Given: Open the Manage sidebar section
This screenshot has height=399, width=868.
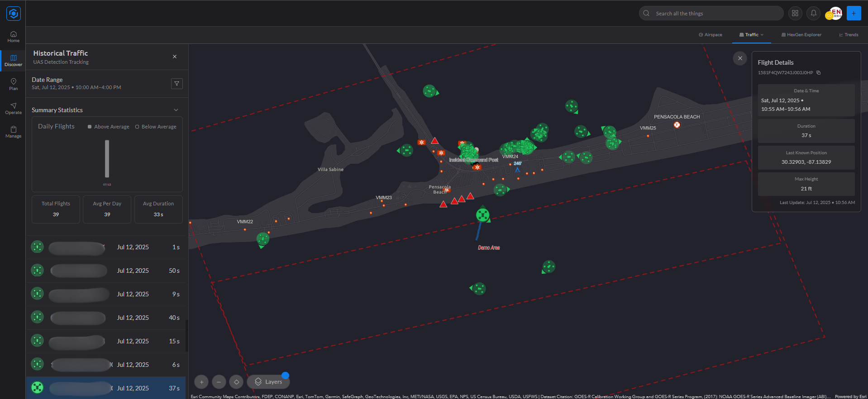Looking at the screenshot, I should pos(13,132).
